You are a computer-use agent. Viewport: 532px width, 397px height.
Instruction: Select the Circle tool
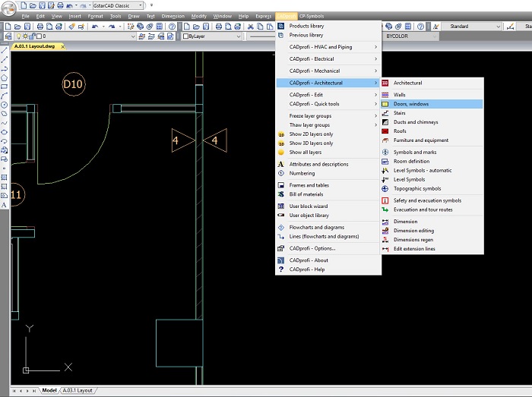coord(4,105)
